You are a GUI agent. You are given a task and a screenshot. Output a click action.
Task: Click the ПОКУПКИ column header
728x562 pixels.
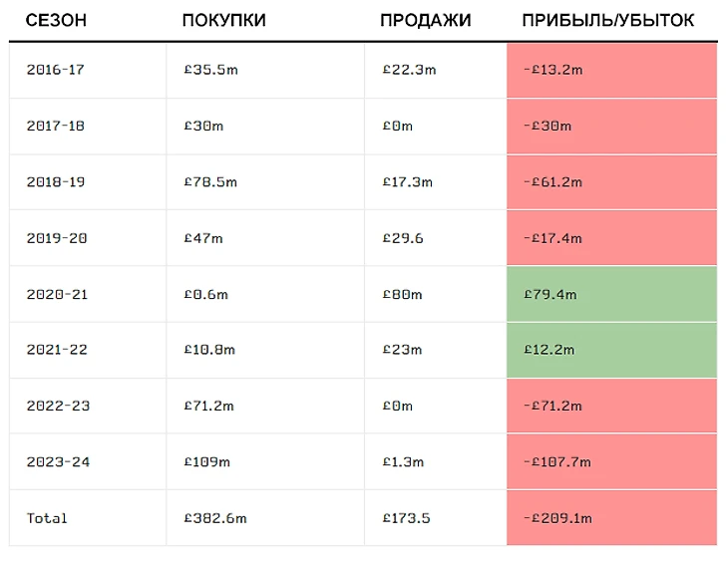(223, 21)
